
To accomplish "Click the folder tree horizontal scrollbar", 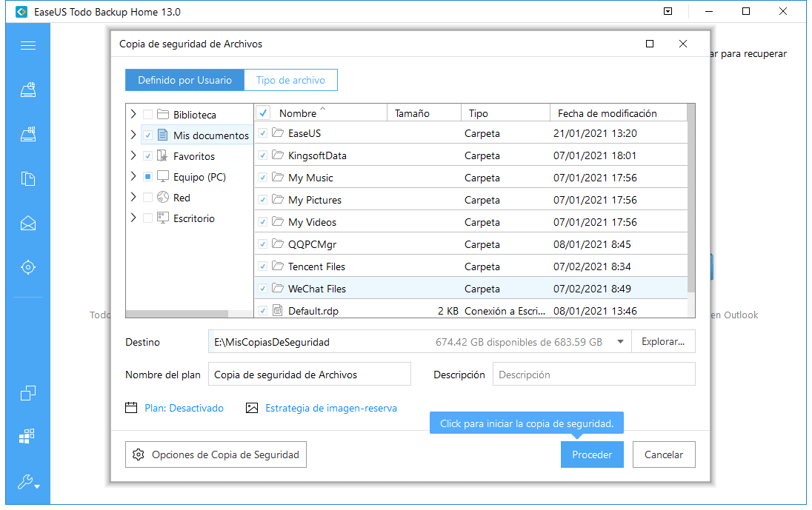I will pyautogui.click(x=176, y=313).
